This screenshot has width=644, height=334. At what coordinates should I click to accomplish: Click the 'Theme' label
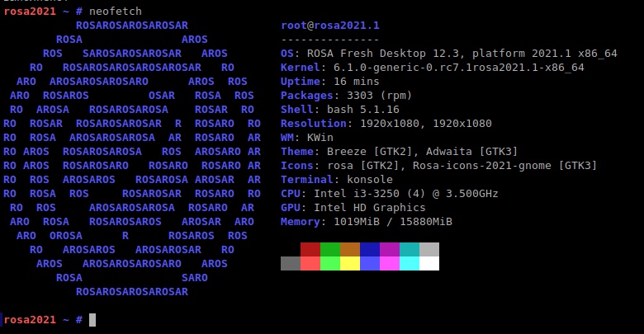pyautogui.click(x=297, y=152)
